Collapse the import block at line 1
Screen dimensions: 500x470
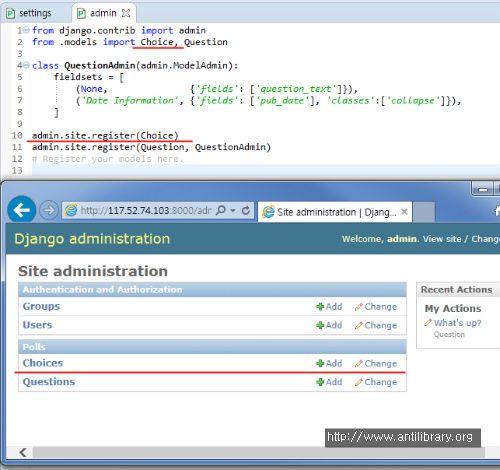pos(26,30)
